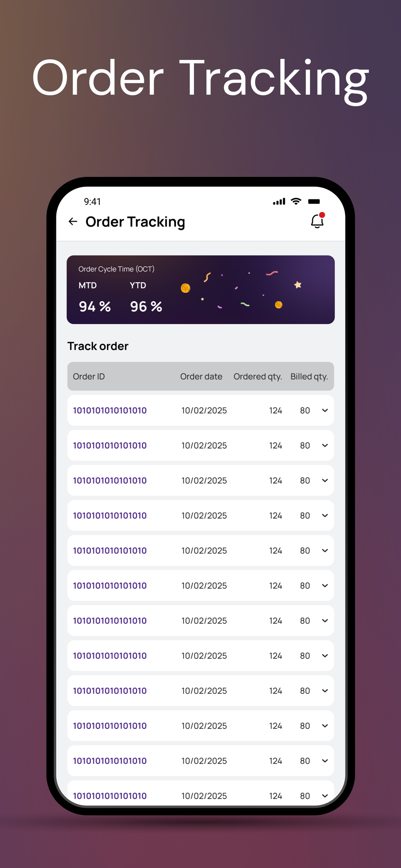This screenshot has width=401, height=868.
Task: Tap the star confetti icon in banner
Action: pyautogui.click(x=298, y=285)
